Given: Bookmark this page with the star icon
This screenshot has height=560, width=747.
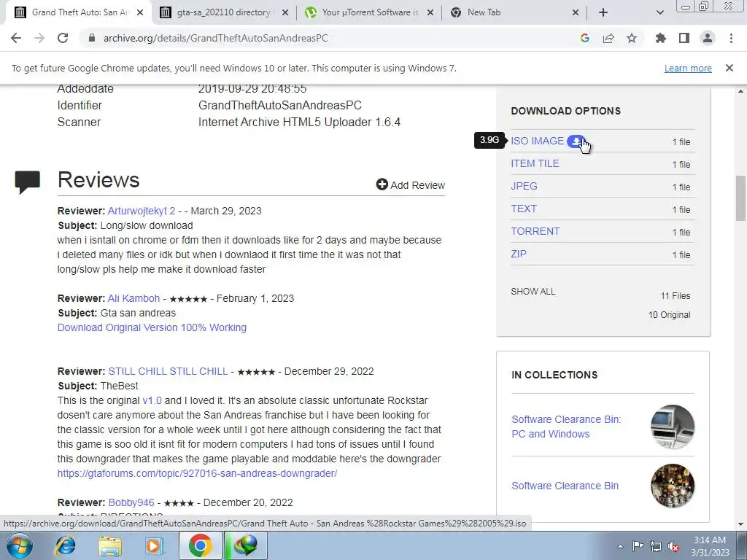Looking at the screenshot, I should pyautogui.click(x=632, y=38).
